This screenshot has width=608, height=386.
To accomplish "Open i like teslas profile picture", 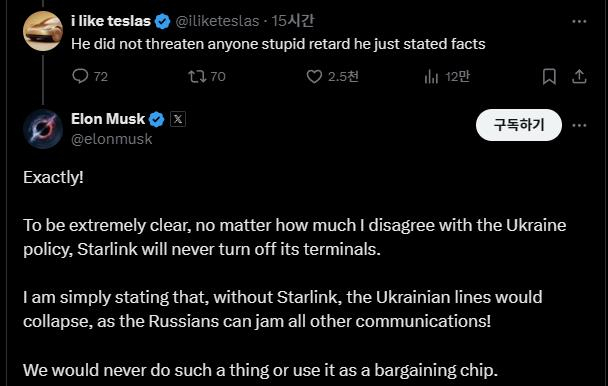I will point(43,31).
